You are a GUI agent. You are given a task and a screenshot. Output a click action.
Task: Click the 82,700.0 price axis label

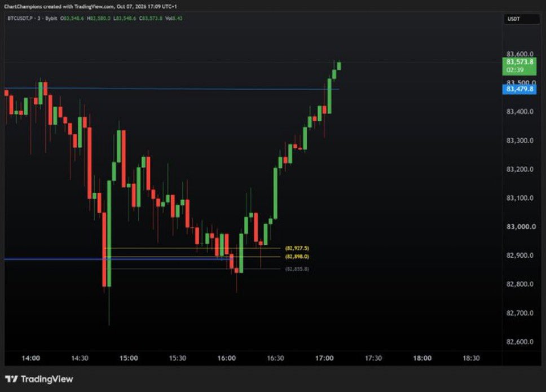point(519,312)
